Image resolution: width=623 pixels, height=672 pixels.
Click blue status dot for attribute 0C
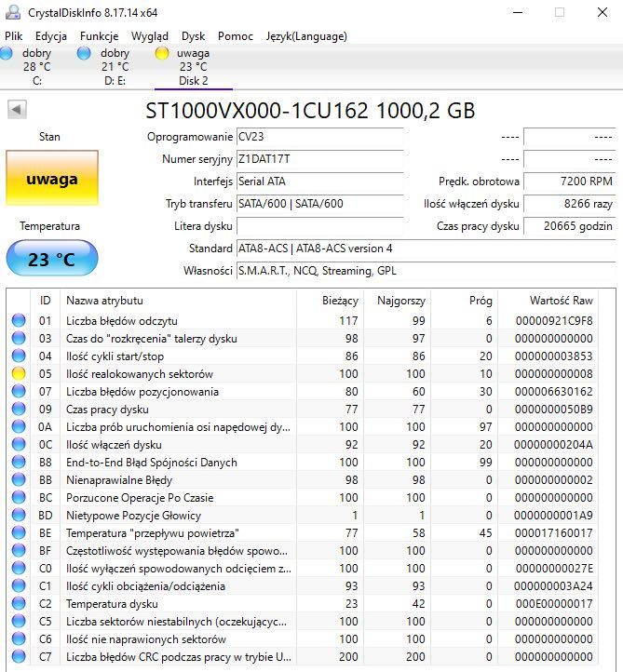click(19, 444)
